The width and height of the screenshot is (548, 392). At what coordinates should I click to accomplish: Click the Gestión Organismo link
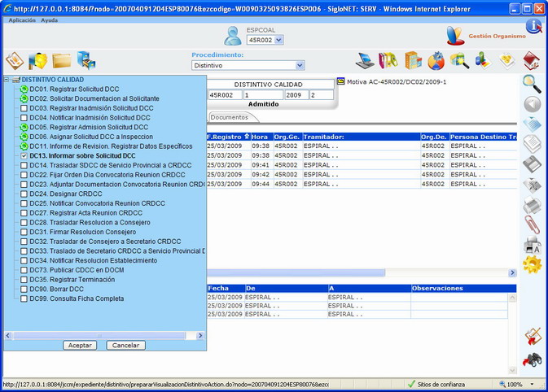click(497, 36)
